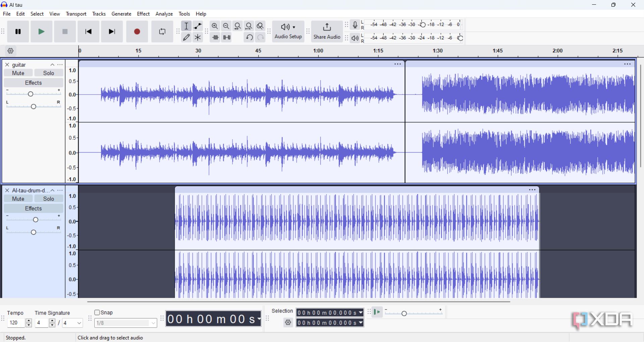Open timeline options gear icon
644x342 pixels.
[11, 51]
